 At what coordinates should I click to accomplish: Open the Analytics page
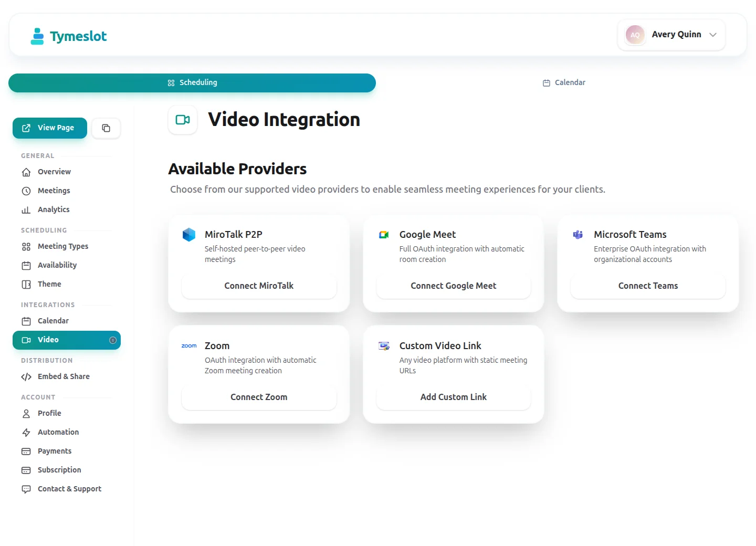coord(67,209)
